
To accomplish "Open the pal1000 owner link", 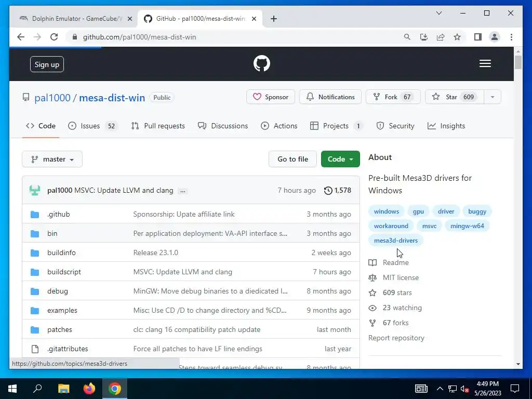I will point(52,98).
